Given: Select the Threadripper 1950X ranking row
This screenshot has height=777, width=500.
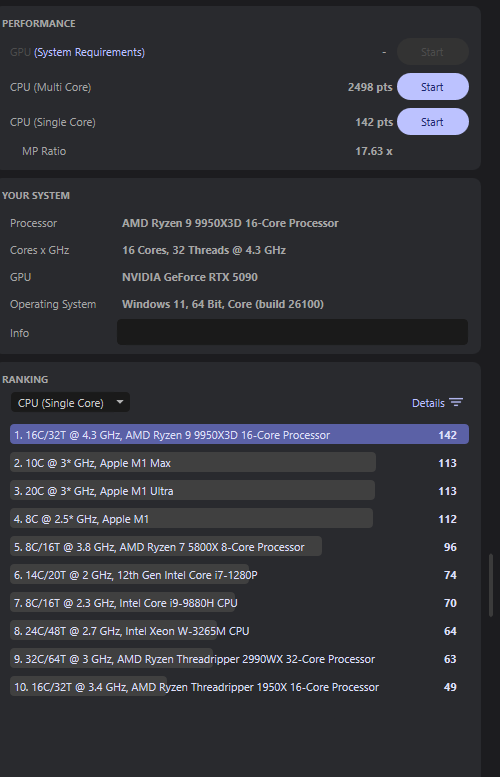Looking at the screenshot, I should point(239,687).
